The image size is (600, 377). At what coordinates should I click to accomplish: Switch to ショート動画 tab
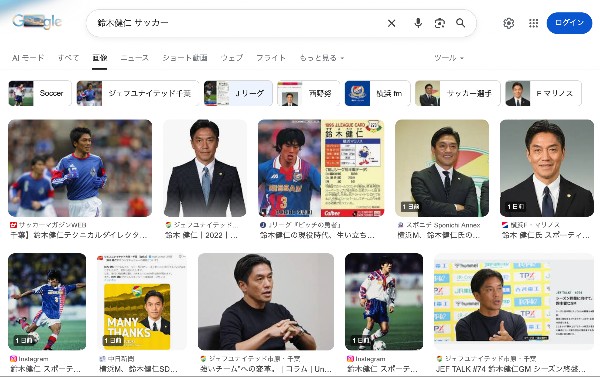[185, 58]
